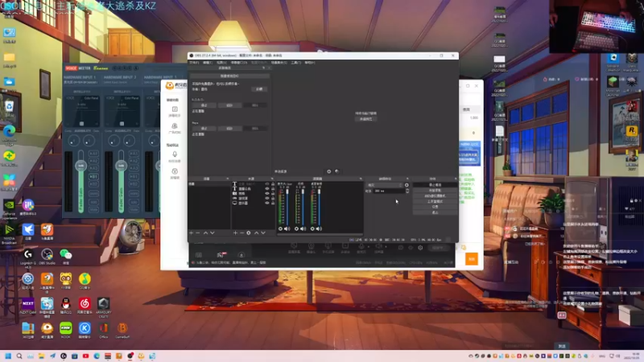Open settings gear of third OBS mixer channel

(312, 228)
